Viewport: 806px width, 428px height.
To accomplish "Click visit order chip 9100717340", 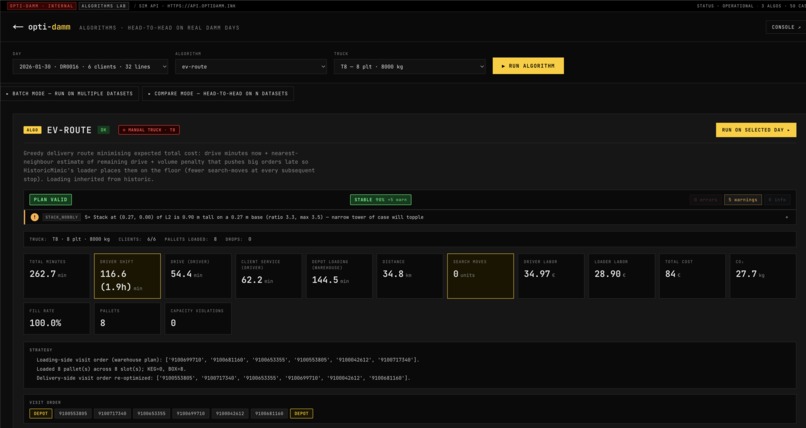I will pyautogui.click(x=112, y=413).
